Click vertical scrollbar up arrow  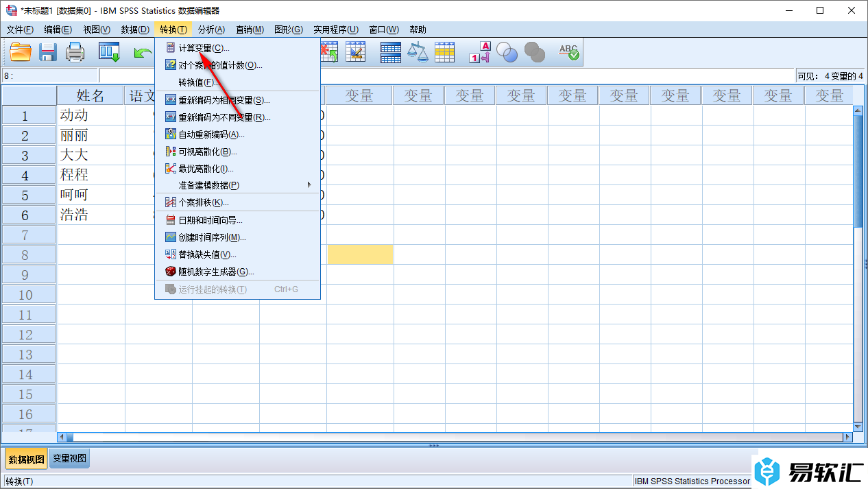click(858, 110)
